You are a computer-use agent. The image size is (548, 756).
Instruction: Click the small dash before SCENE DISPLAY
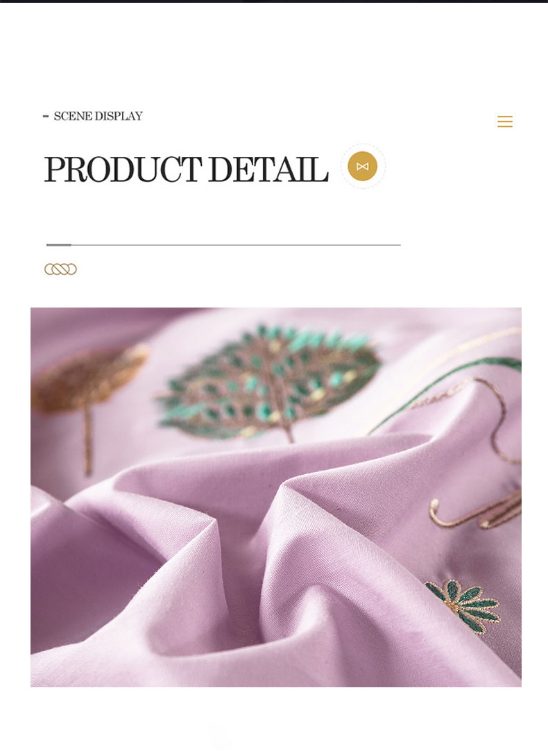click(46, 116)
